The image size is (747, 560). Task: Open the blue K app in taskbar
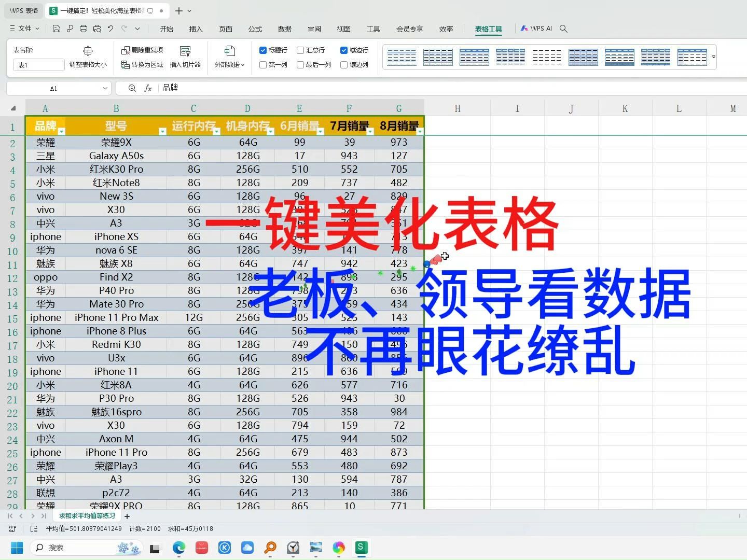pos(225,548)
